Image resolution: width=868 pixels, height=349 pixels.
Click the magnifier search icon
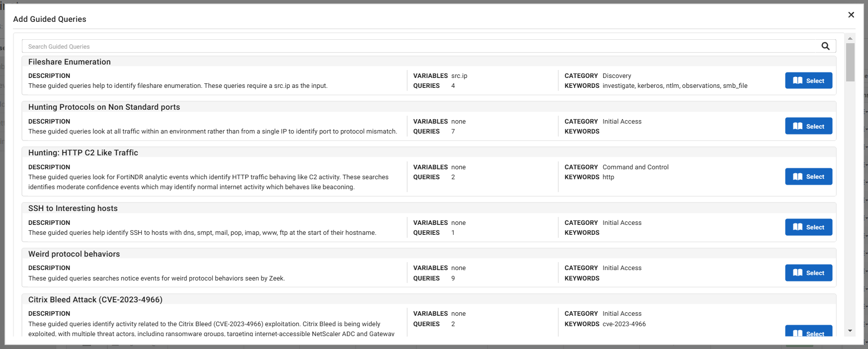point(825,46)
